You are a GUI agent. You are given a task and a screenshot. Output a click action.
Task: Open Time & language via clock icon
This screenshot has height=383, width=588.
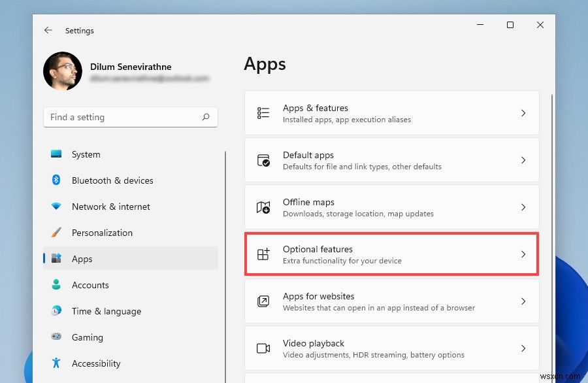(x=56, y=311)
